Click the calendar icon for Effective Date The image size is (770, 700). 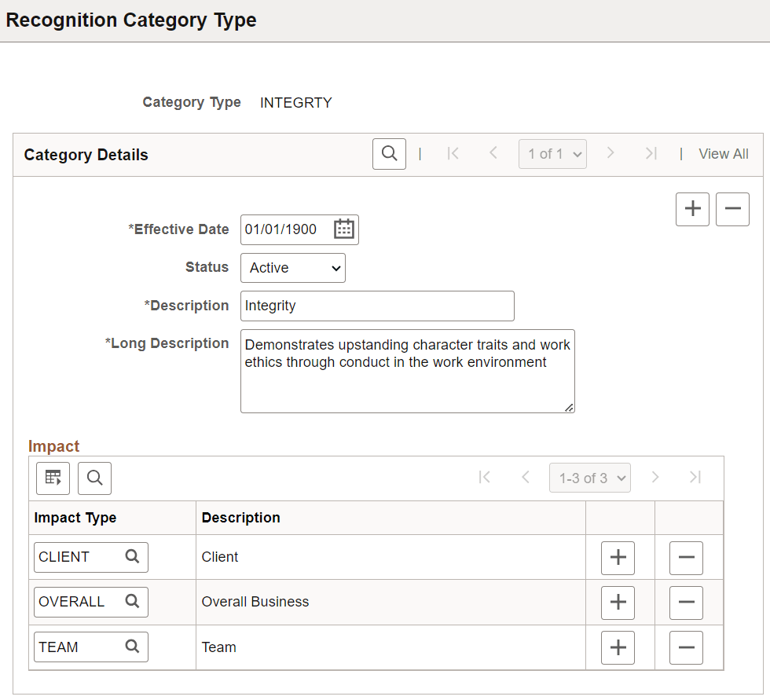(343, 229)
